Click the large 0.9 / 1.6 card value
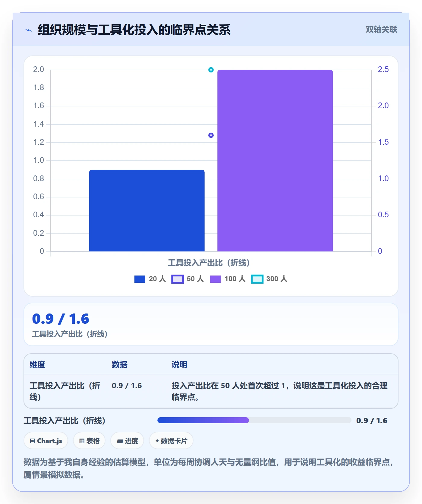The image size is (422, 504). 61,319
